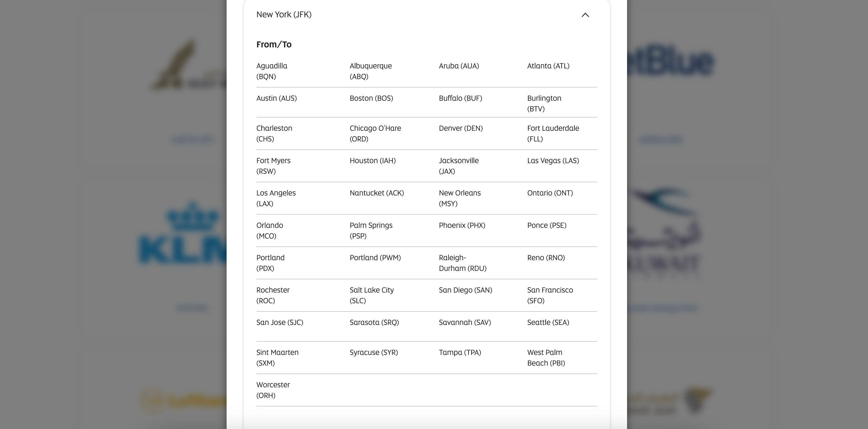The width and height of the screenshot is (868, 429).
Task: Select Las Vegas (LAS) destination
Action: pyautogui.click(x=553, y=160)
